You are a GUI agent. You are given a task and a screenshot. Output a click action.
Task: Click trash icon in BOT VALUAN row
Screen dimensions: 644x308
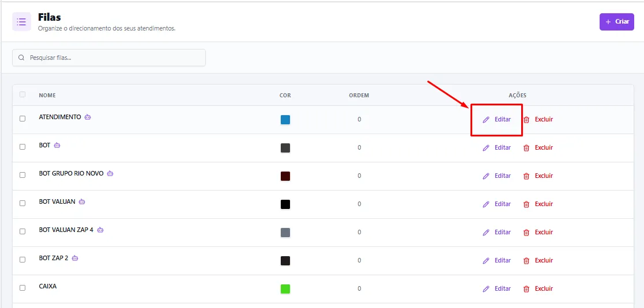526,204
